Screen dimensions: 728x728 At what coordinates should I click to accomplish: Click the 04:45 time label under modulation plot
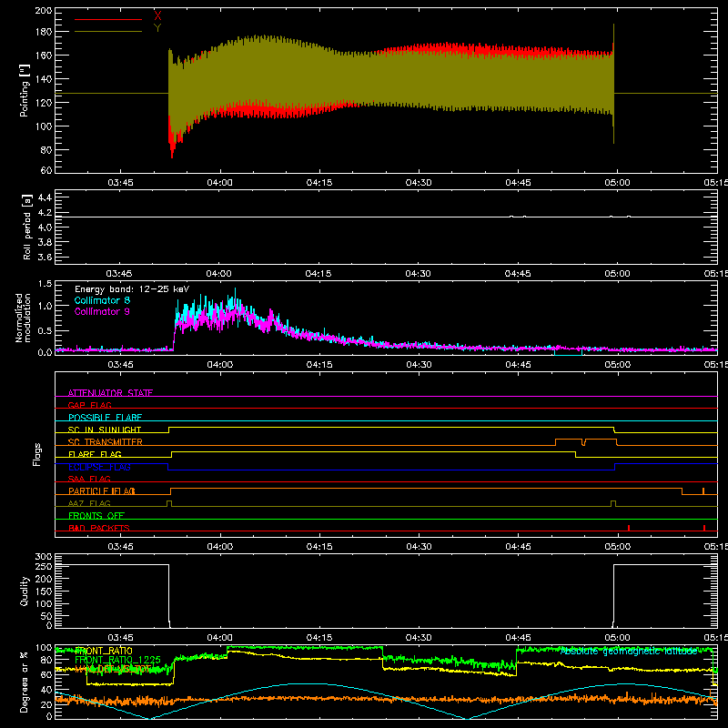pyautogui.click(x=518, y=365)
